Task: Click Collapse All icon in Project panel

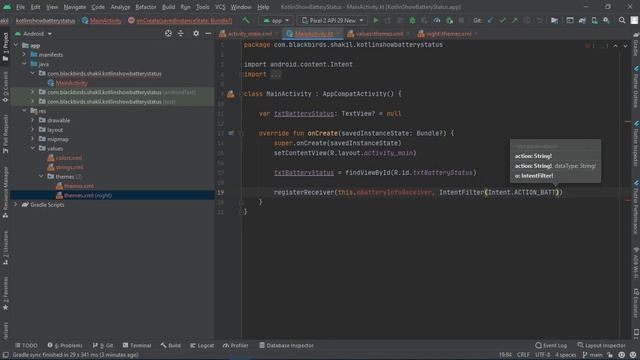Action: tap(181, 33)
